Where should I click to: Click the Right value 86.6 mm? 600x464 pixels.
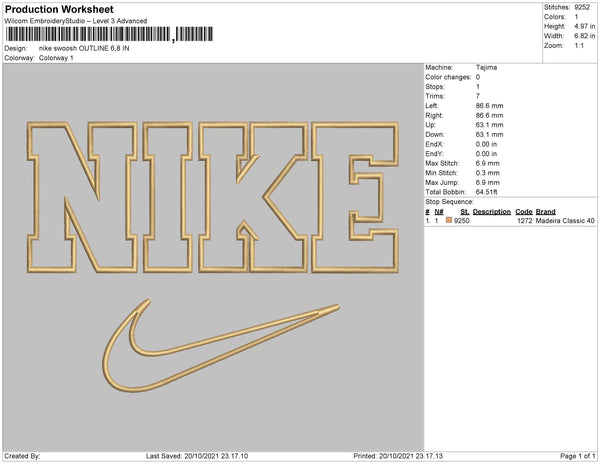click(489, 115)
